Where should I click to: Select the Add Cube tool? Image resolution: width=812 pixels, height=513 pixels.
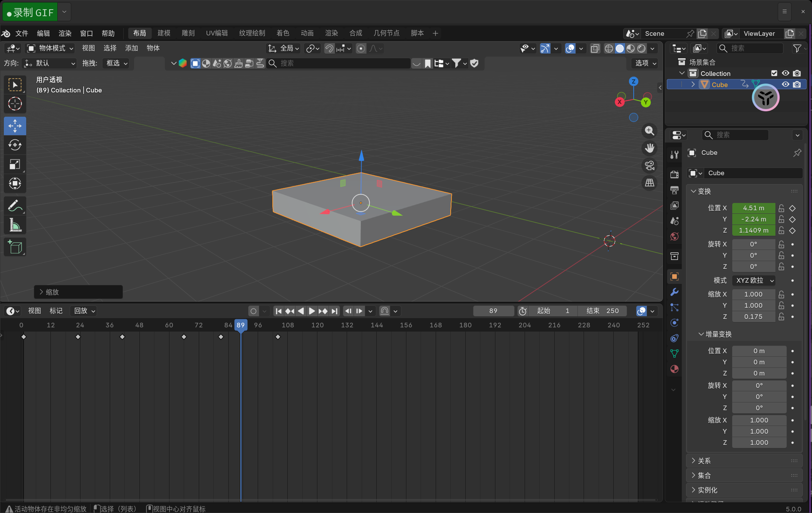pyautogui.click(x=15, y=247)
